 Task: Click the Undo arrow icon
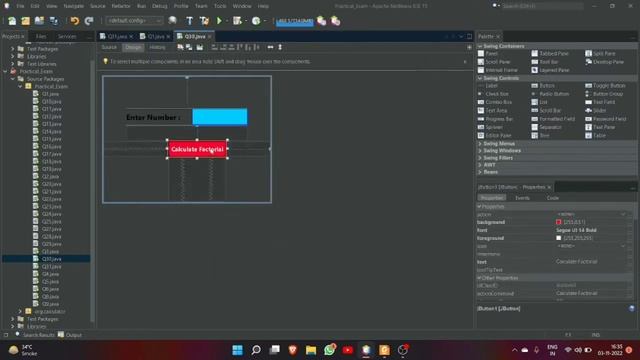click(74, 21)
